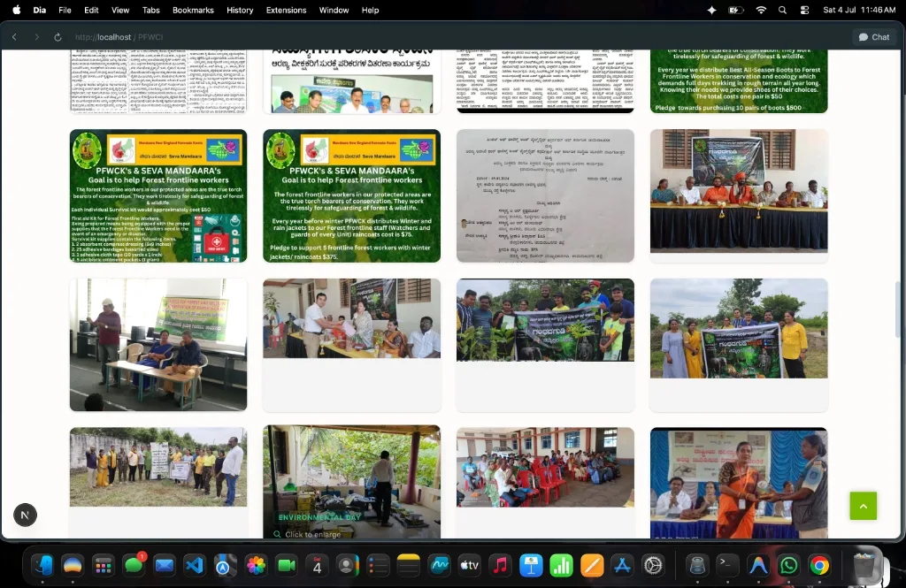The image size is (906, 588).
Task: Open Keynote from the Dock
Action: [x=531, y=566]
